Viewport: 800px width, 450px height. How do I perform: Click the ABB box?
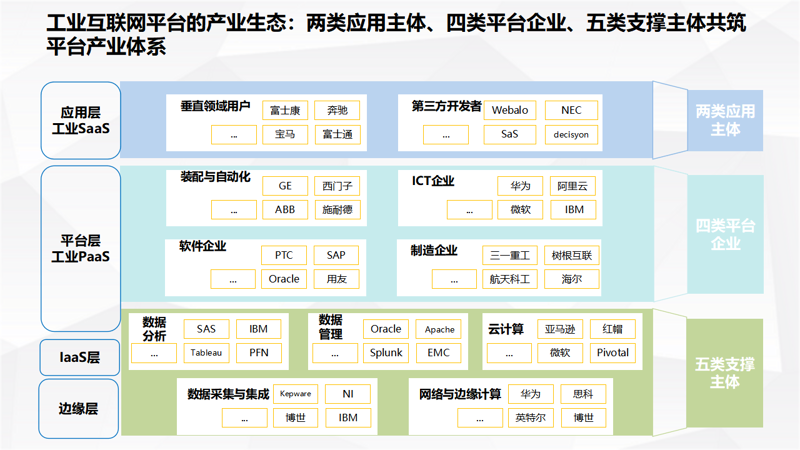coord(285,210)
